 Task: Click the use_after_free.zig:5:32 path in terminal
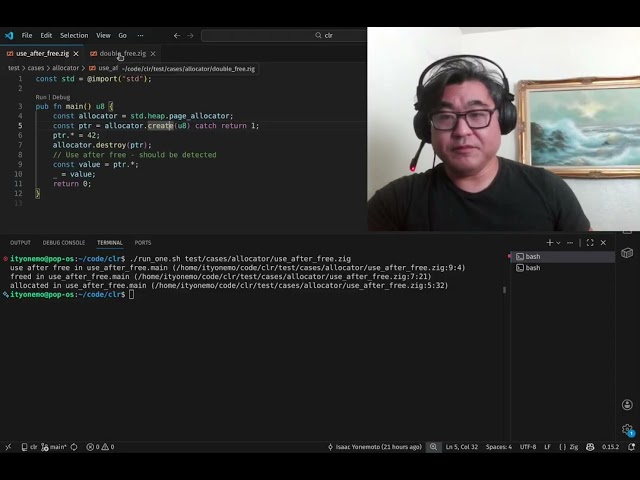pos(300,286)
